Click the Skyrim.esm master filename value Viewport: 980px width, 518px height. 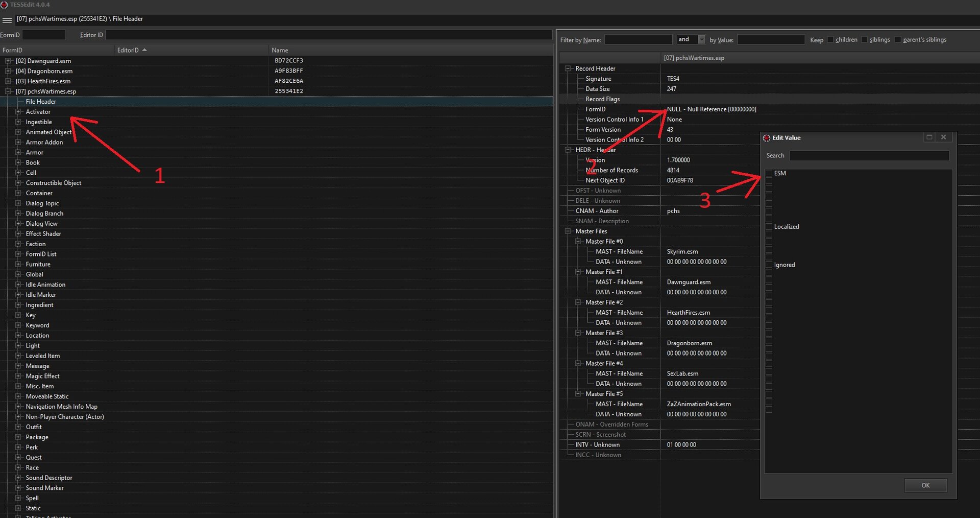(x=682, y=252)
